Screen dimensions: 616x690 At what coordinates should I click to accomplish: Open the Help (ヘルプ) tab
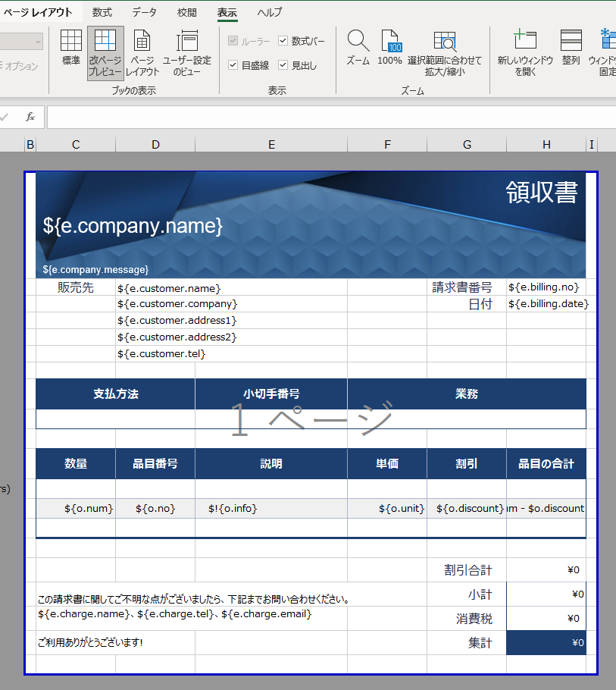click(269, 12)
